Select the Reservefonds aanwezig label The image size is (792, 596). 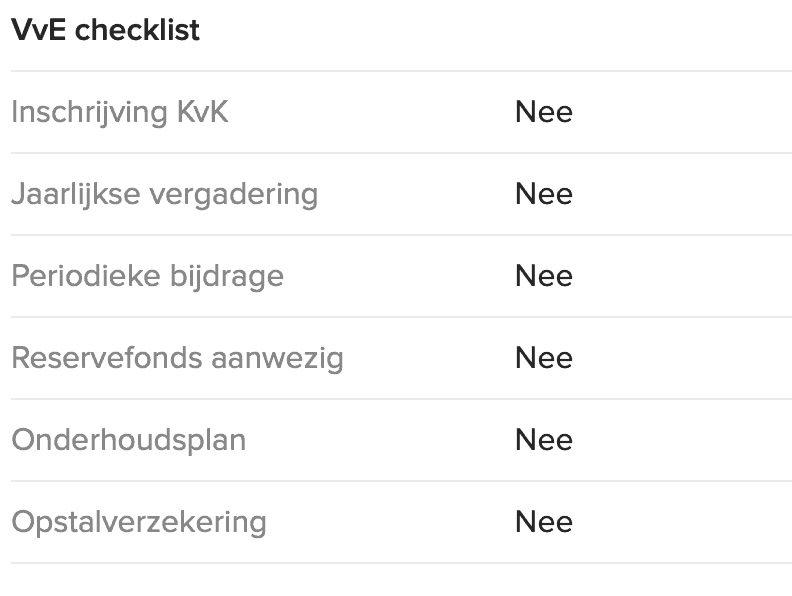pos(177,359)
